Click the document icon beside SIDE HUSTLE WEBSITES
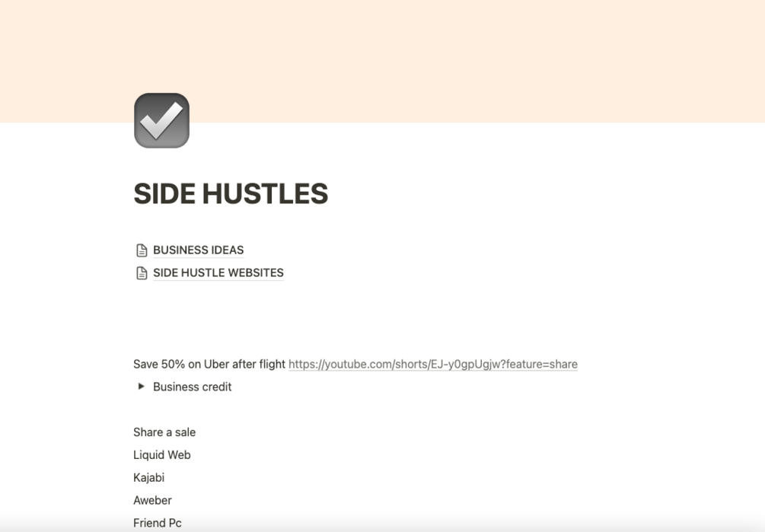 [142, 272]
